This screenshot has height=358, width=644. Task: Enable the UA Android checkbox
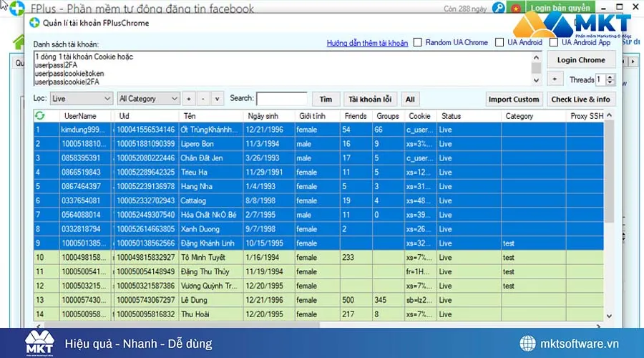(x=499, y=42)
